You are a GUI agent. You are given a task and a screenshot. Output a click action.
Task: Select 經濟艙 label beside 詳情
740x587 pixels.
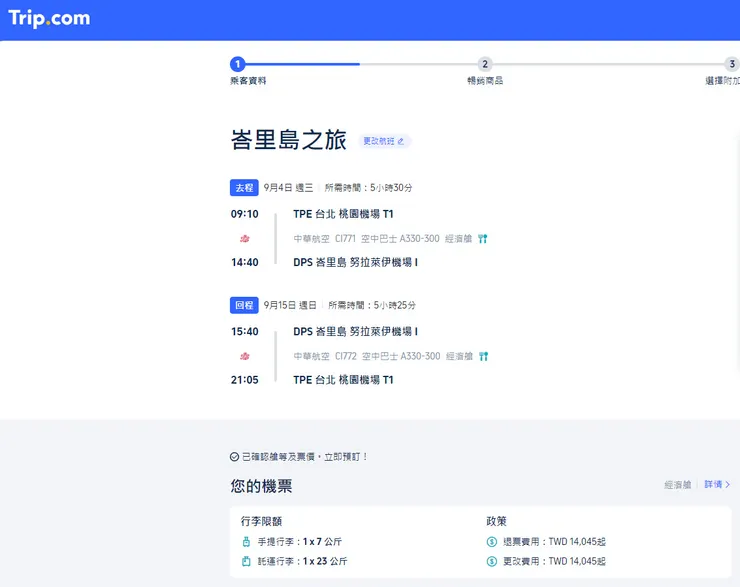[678, 485]
